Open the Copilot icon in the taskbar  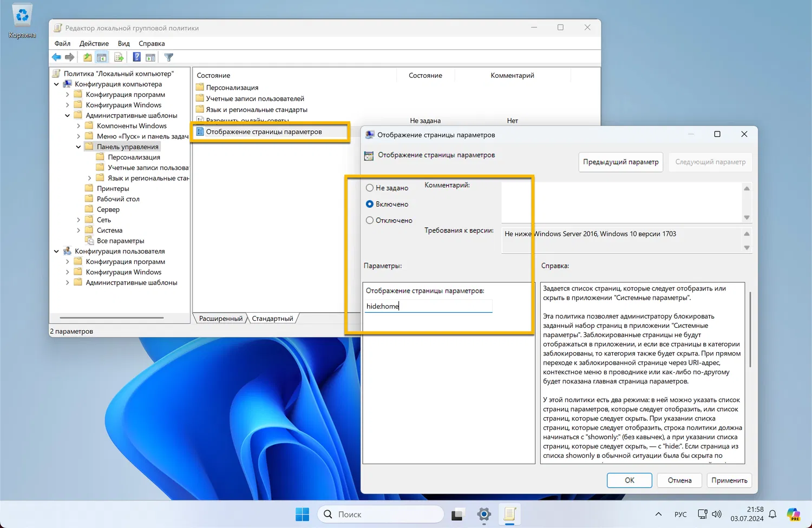(794, 514)
